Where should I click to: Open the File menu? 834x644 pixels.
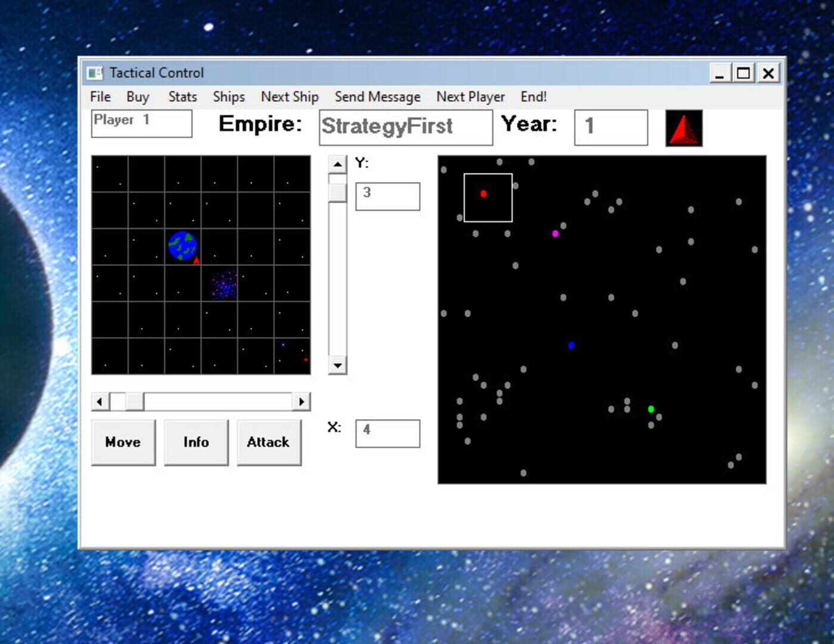(100, 97)
